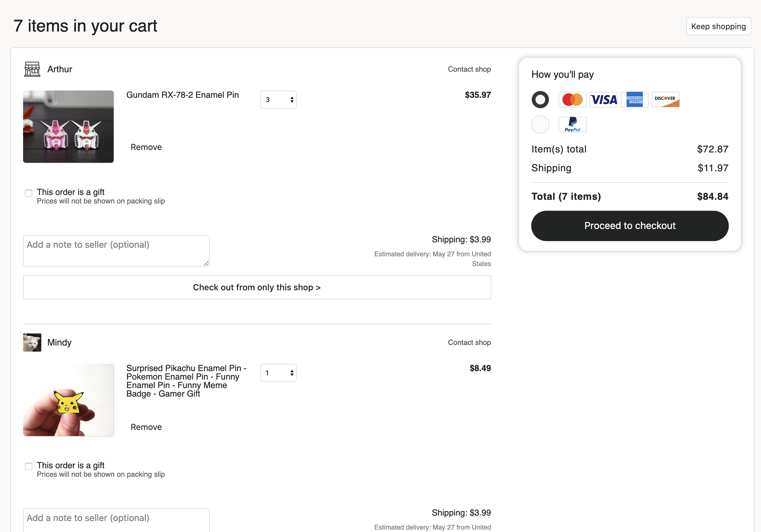Remove the Surprised Pikachu Enamel Pin
This screenshot has height=532, width=761.
(146, 427)
